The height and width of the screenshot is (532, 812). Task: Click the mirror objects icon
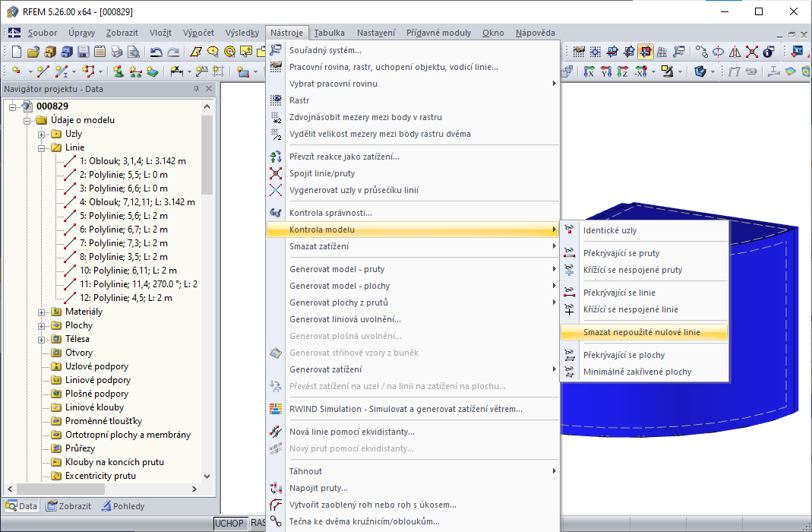pyautogui.click(x=735, y=51)
